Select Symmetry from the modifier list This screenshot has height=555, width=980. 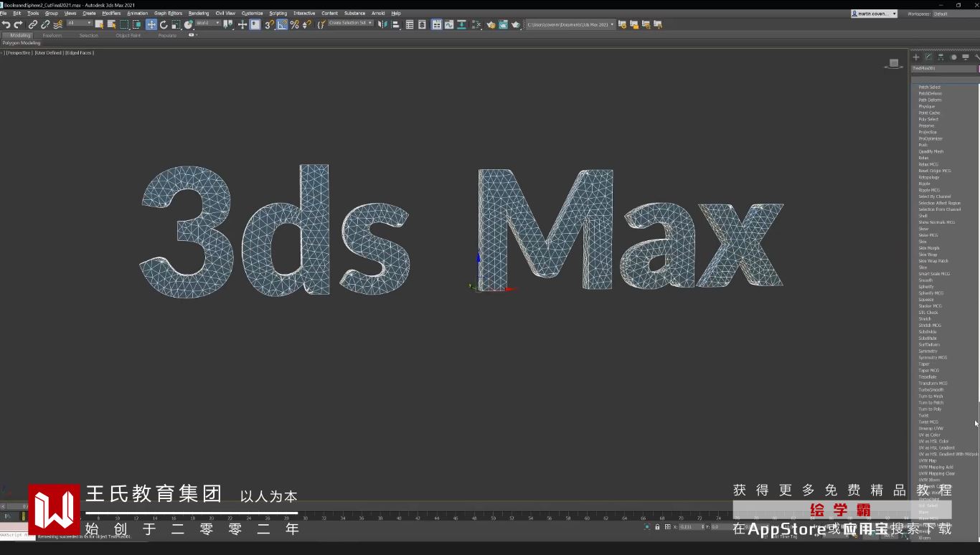click(928, 351)
